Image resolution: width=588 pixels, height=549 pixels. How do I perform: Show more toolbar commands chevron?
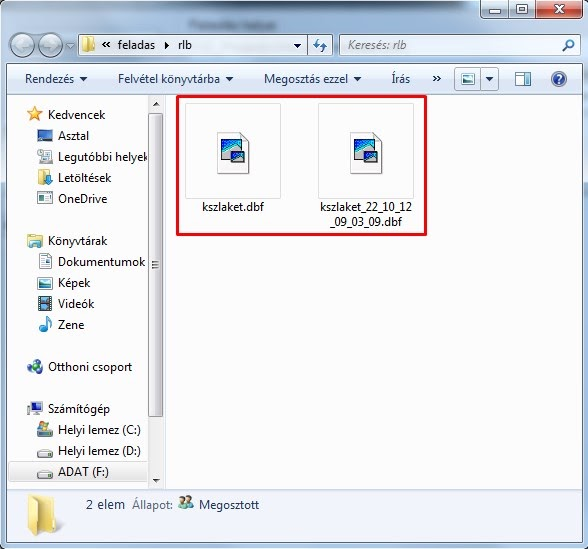(x=436, y=79)
